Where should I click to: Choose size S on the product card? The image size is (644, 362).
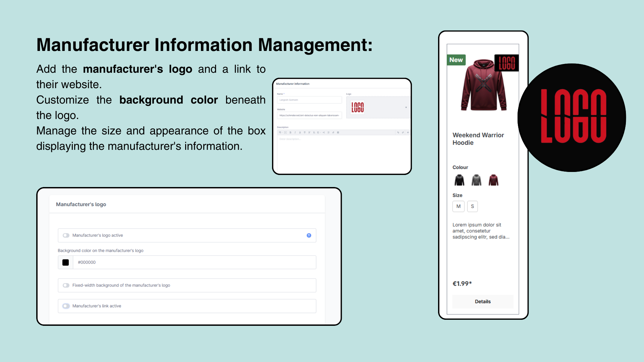[x=472, y=206]
